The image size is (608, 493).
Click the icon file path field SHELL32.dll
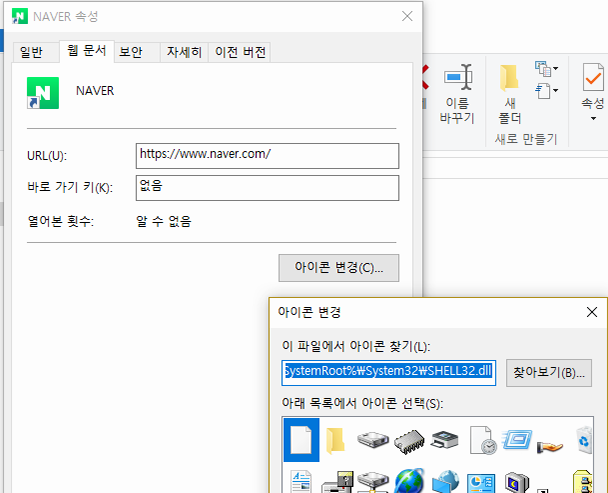click(x=389, y=373)
